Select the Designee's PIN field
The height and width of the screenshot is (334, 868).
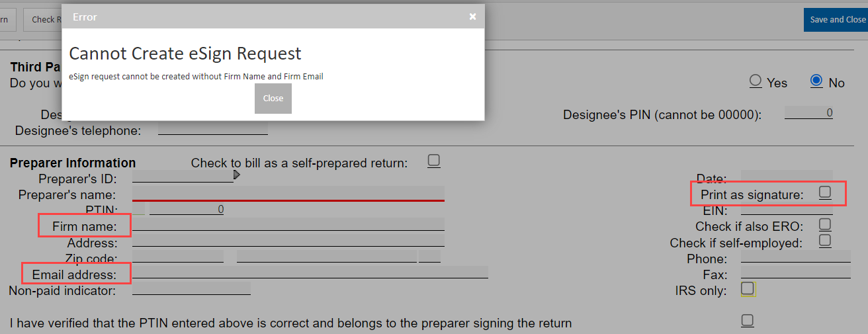808,113
